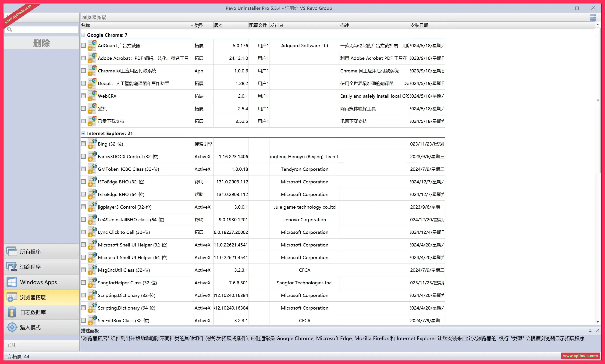The height and width of the screenshot is (364, 605).
Task: Click the 所有程序 sidebar icon
Action: pyautogui.click(x=12, y=251)
